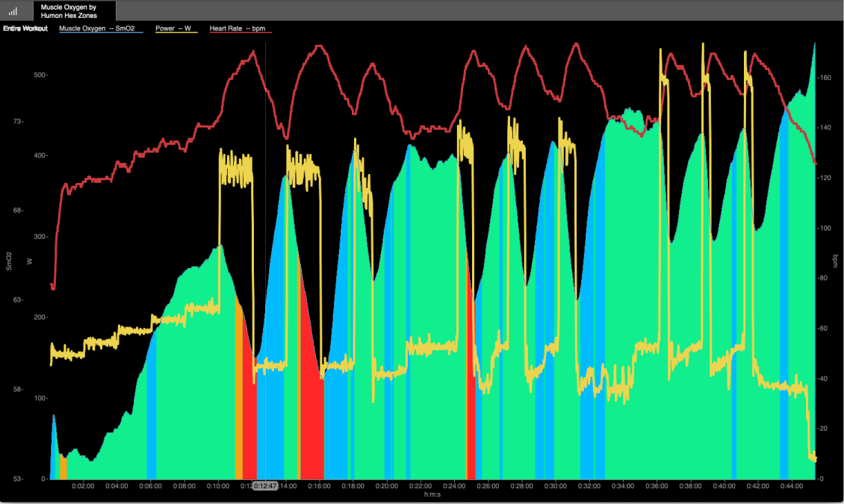Click the 58 tick on the SmO2 axis
This screenshot has height=504, width=844.
tap(18, 389)
